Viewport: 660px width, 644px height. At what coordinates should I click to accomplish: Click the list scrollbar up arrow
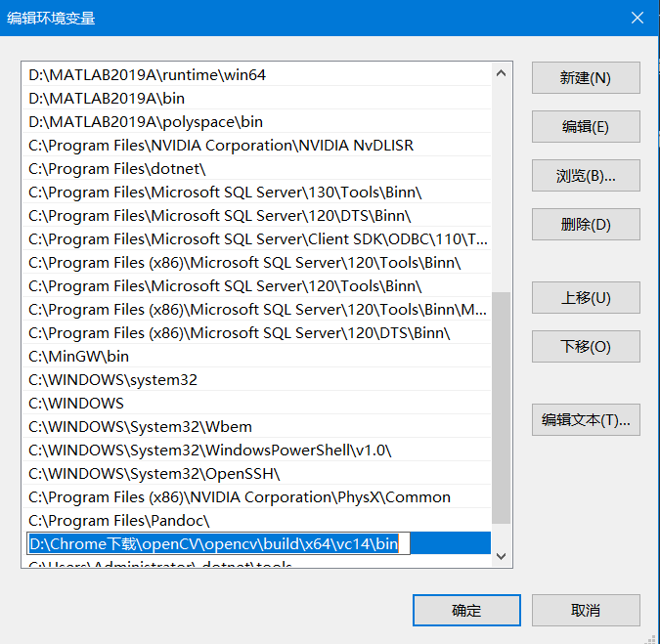(x=501, y=73)
